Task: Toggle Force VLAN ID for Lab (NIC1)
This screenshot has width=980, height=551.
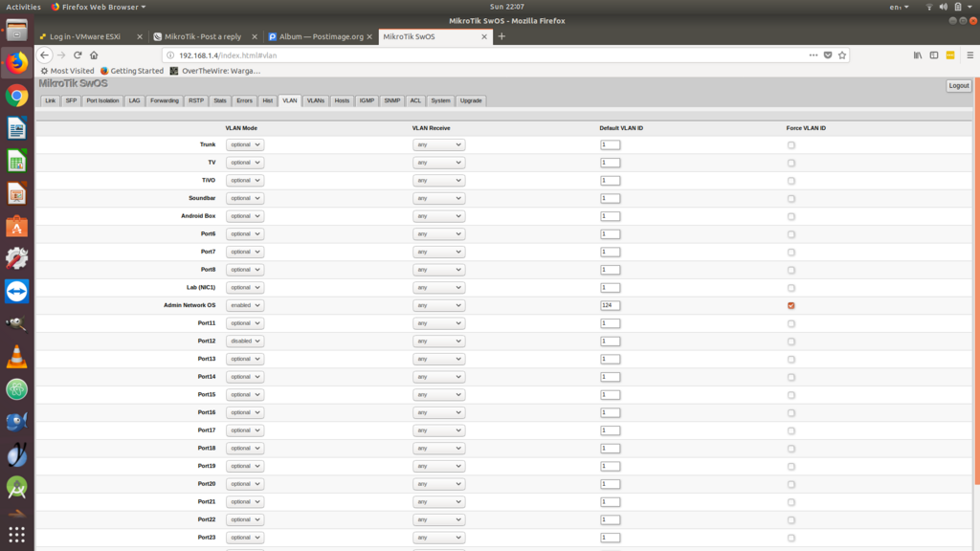Action: click(791, 288)
